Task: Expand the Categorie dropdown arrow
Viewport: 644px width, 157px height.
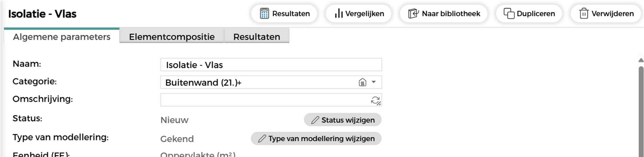Action: [x=374, y=82]
